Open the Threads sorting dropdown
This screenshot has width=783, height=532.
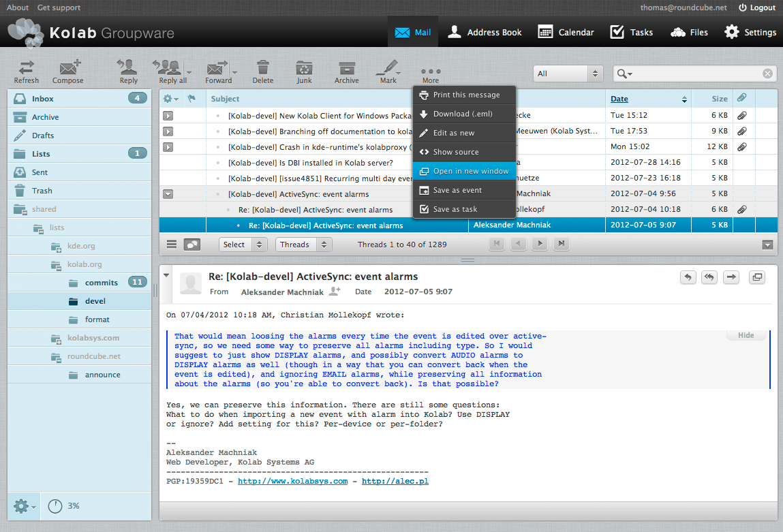[303, 244]
